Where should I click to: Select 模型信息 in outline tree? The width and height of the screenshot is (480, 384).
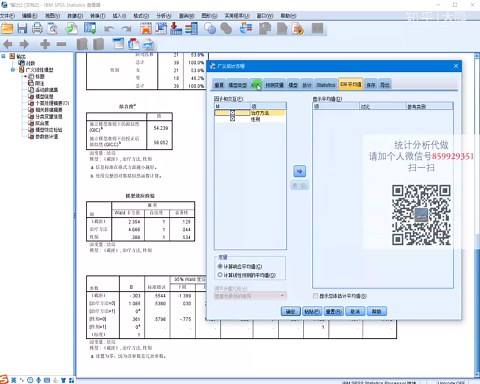44,96
